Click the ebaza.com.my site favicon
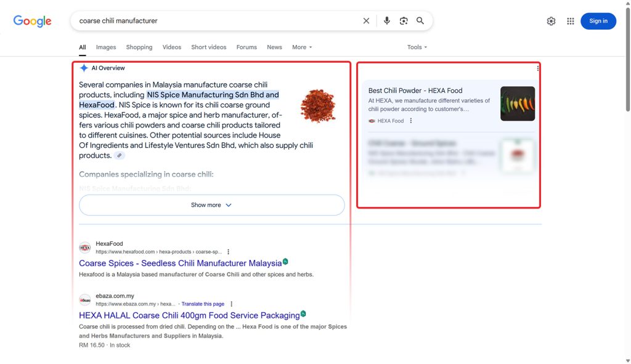The height and width of the screenshot is (364, 631). click(x=85, y=300)
